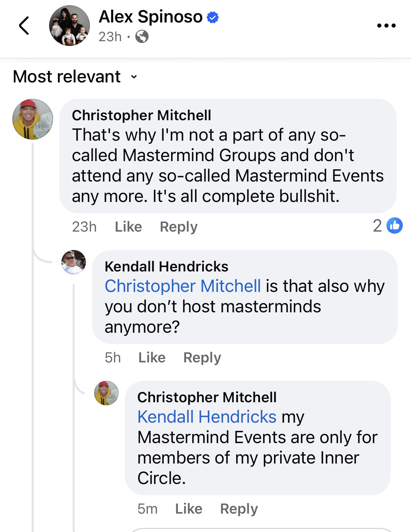
Task: Tap the blue verified badge beside Alex Spinoso
Action: [x=213, y=17]
